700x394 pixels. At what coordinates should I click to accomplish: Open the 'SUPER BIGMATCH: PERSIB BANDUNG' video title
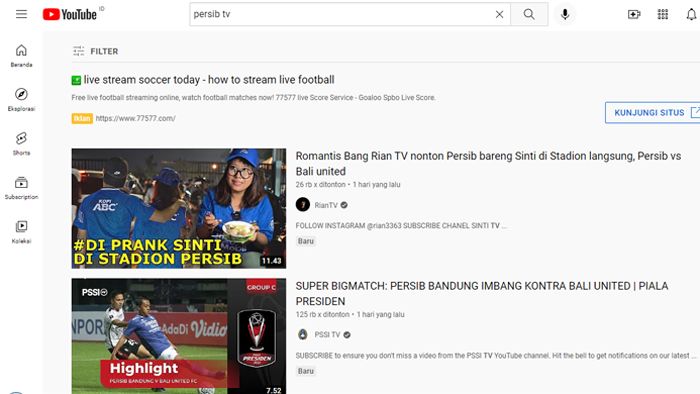pos(482,294)
